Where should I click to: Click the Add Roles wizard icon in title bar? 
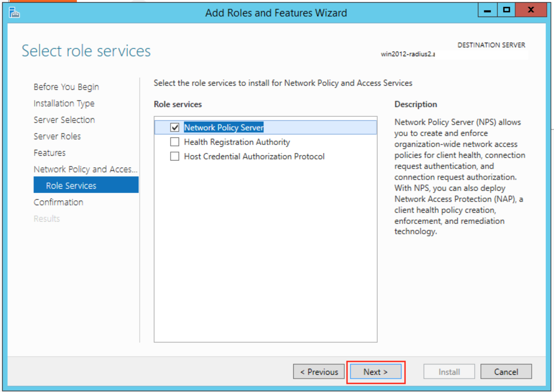[14, 12]
